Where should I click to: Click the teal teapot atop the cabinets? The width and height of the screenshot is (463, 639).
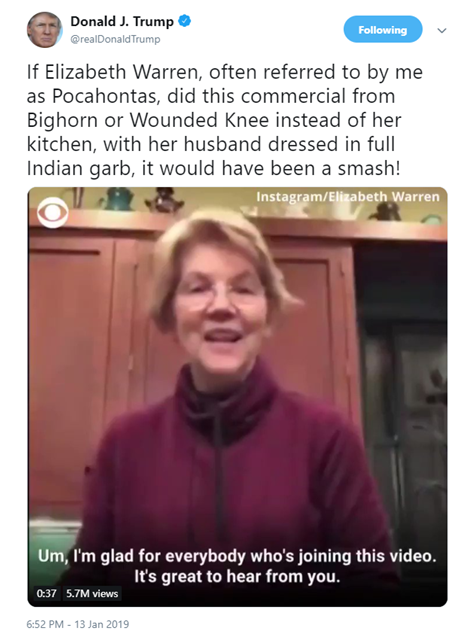pyautogui.click(x=118, y=199)
